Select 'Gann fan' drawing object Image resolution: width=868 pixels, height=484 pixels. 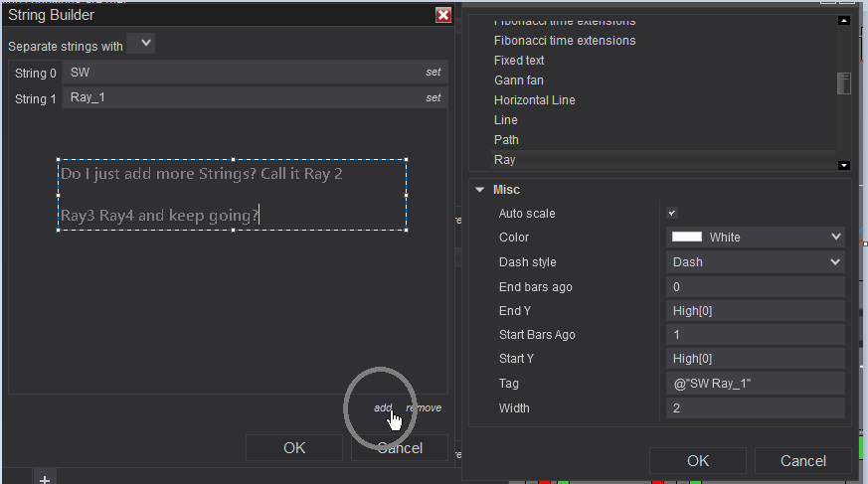(519, 81)
